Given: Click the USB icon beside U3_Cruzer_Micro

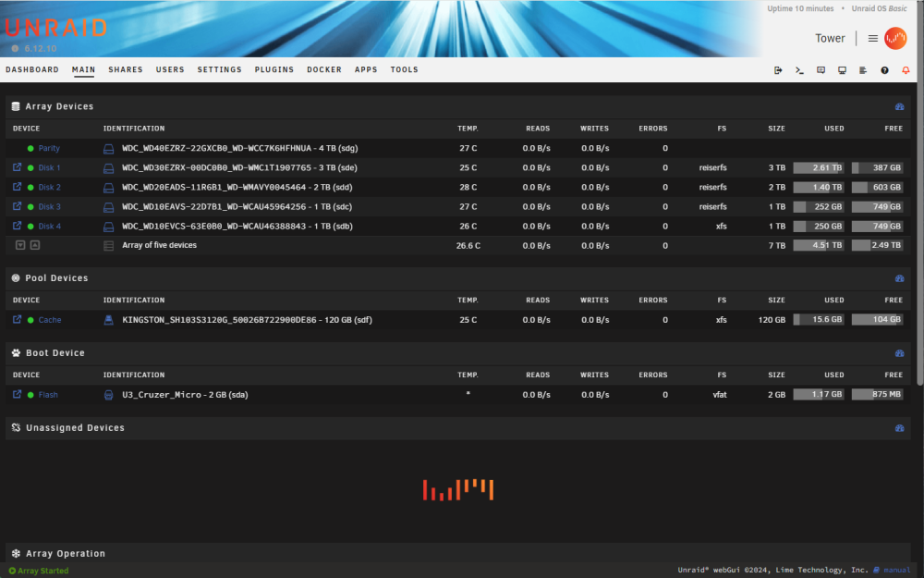Looking at the screenshot, I should [108, 395].
